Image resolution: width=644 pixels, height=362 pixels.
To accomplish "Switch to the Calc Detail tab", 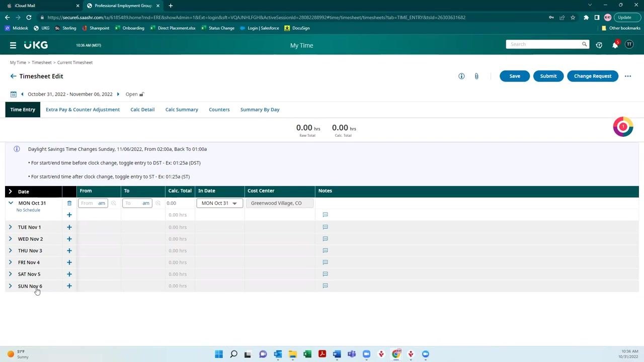I will pos(142,110).
